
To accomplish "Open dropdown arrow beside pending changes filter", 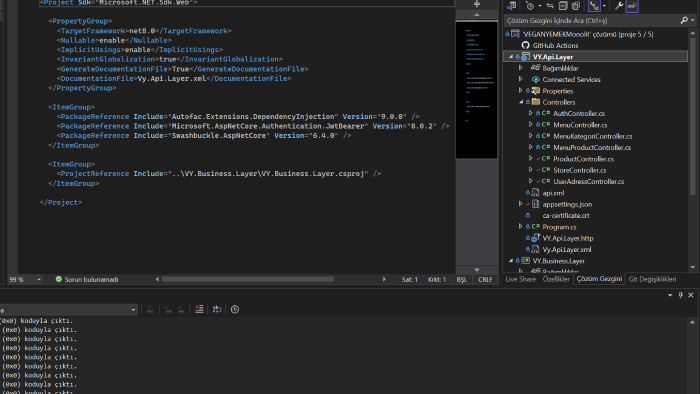I will pyautogui.click(x=540, y=6).
